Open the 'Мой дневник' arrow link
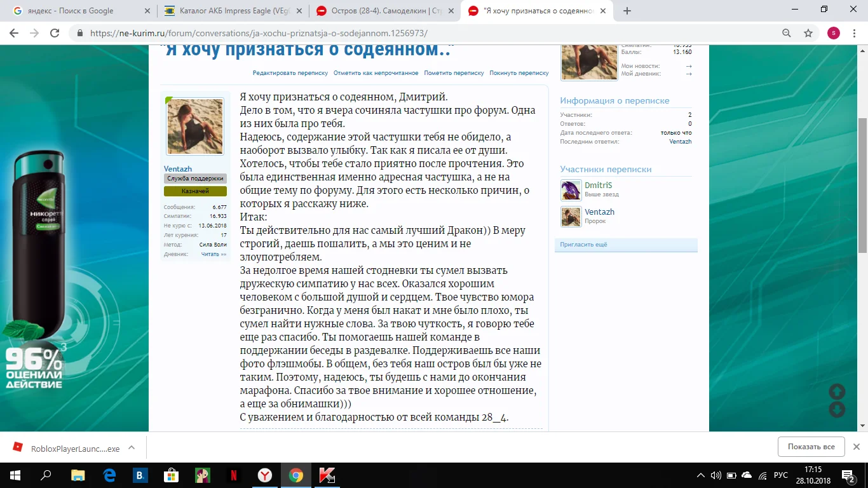Viewport: 868px width, 488px height. 689,74
